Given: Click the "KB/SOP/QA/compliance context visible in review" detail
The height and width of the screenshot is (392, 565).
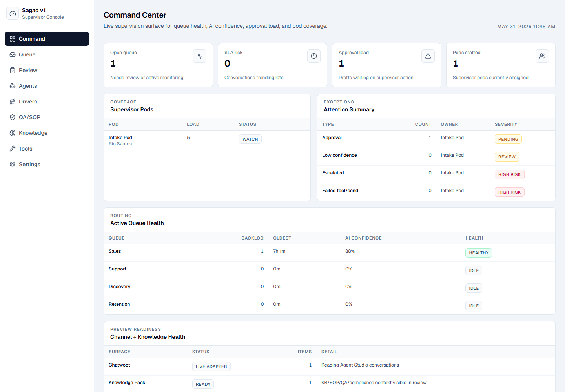Looking at the screenshot, I should [x=374, y=383].
